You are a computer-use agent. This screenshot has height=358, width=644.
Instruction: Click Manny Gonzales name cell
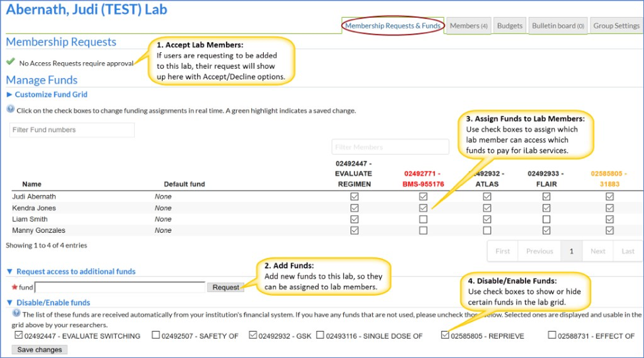pyautogui.click(x=38, y=230)
